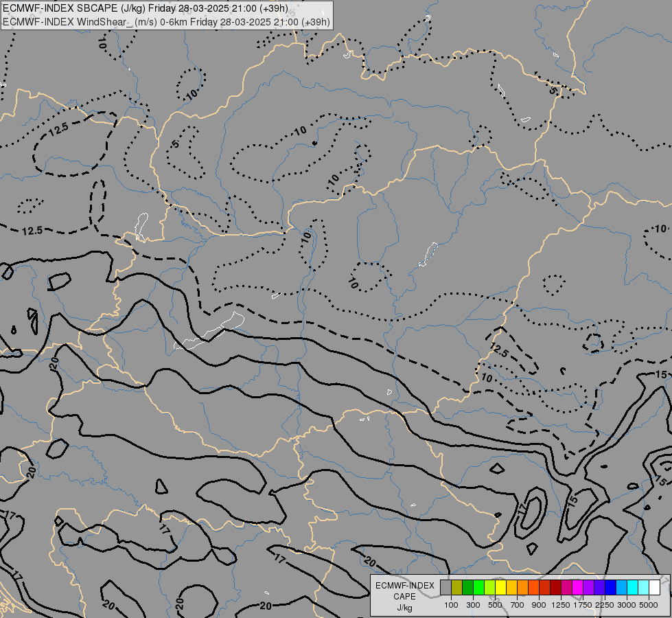Click the 300 legend tick label
Viewport: 672px width, 618px height.
click(x=473, y=605)
